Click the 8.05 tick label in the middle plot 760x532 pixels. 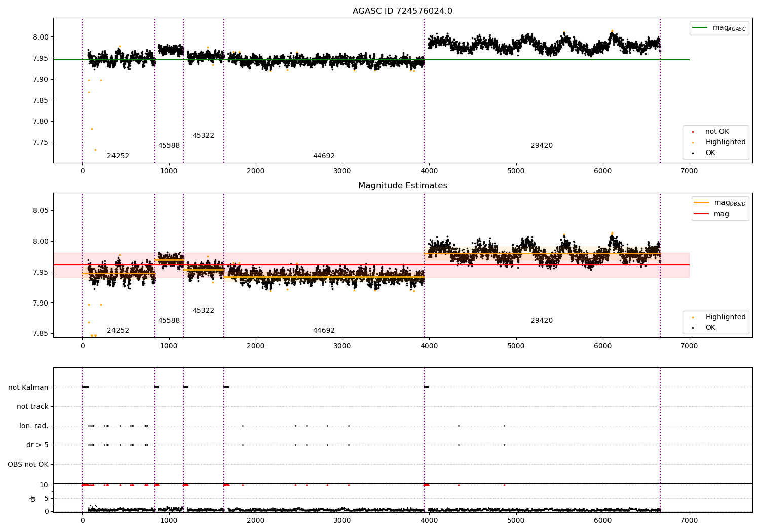coord(41,211)
